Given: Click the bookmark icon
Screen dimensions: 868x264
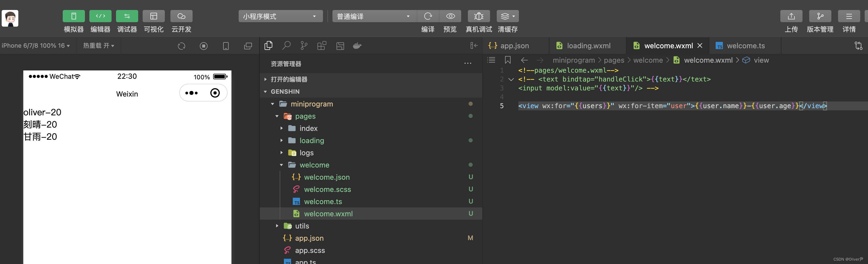Looking at the screenshot, I should [x=508, y=60].
